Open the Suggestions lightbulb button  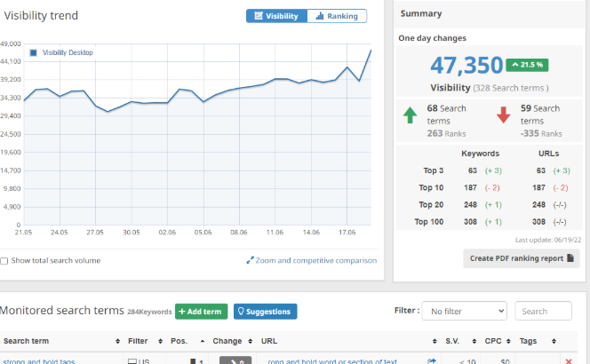(x=266, y=312)
